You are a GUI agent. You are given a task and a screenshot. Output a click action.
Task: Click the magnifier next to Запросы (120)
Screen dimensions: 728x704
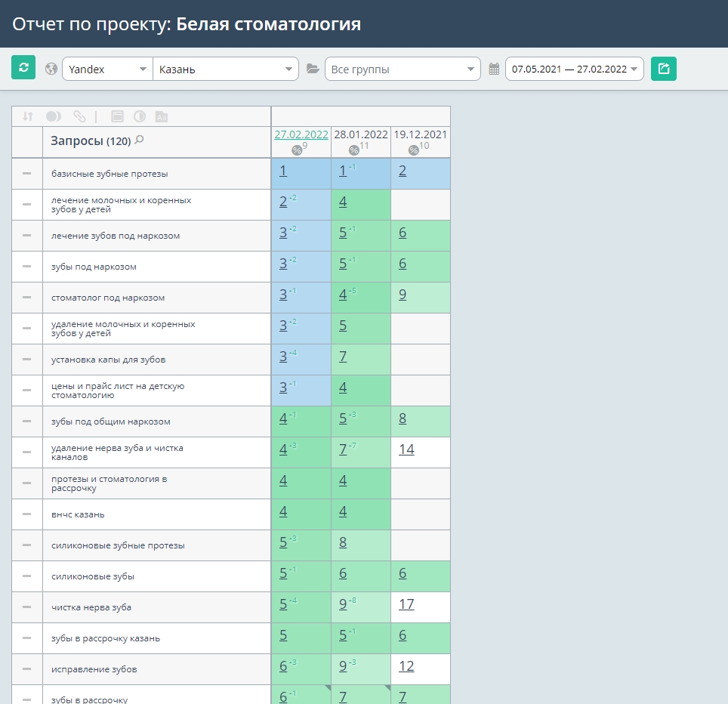point(139,140)
